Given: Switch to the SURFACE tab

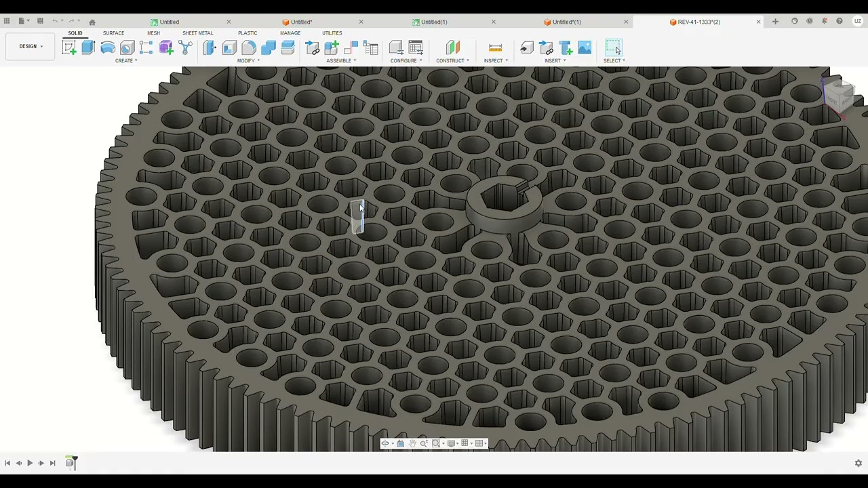Looking at the screenshot, I should pyautogui.click(x=113, y=33).
